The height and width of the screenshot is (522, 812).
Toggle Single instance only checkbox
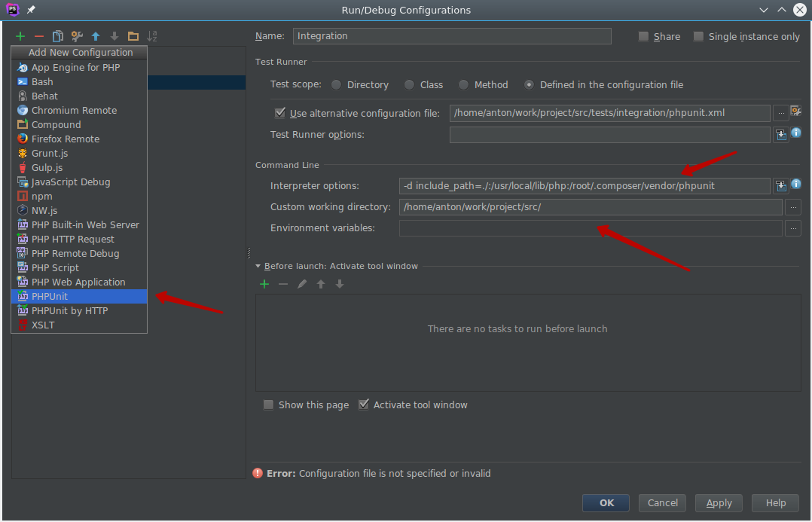[698, 36]
